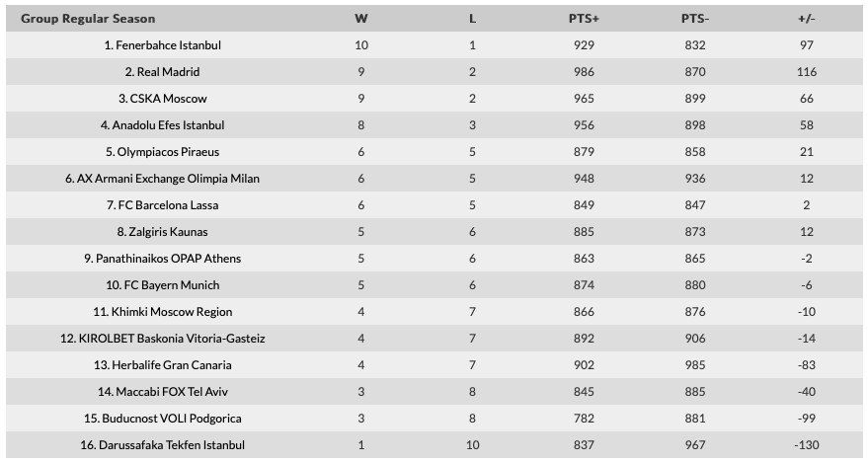Select KIROLBET Baskonia Vitoria-Gasteiz

tap(169, 339)
